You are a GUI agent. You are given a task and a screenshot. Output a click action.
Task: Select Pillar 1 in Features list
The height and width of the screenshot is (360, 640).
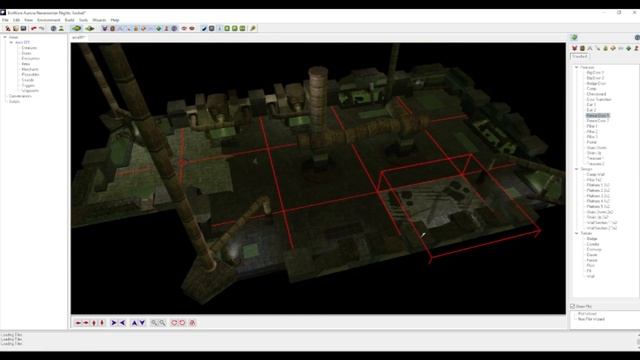click(x=592, y=127)
